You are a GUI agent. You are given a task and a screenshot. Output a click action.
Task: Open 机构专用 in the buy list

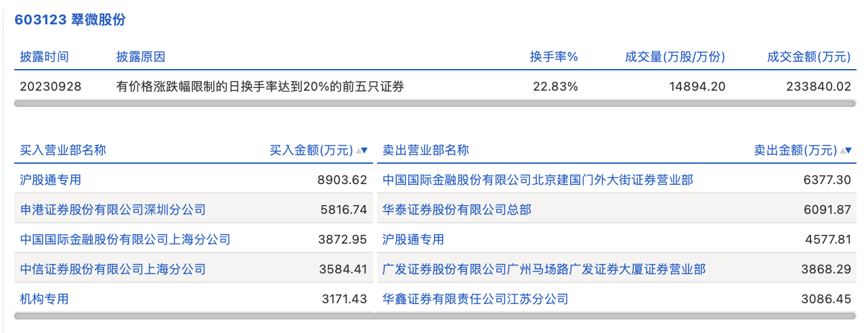coord(45,299)
